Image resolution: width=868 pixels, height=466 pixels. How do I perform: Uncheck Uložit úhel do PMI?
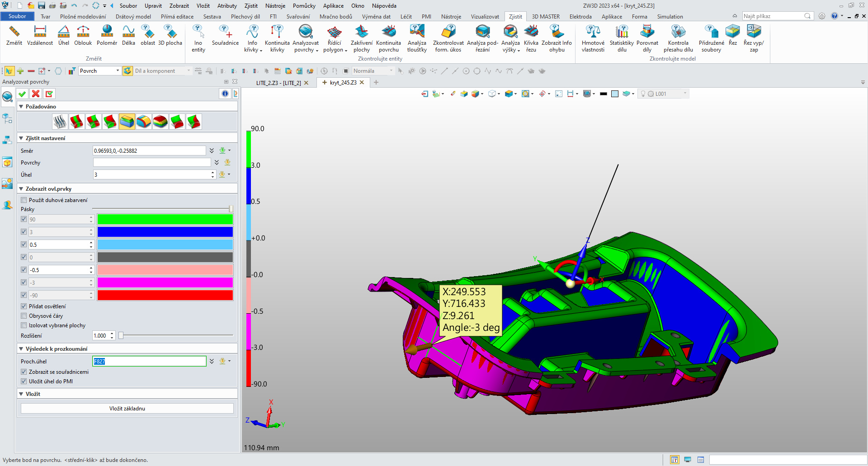click(24, 381)
